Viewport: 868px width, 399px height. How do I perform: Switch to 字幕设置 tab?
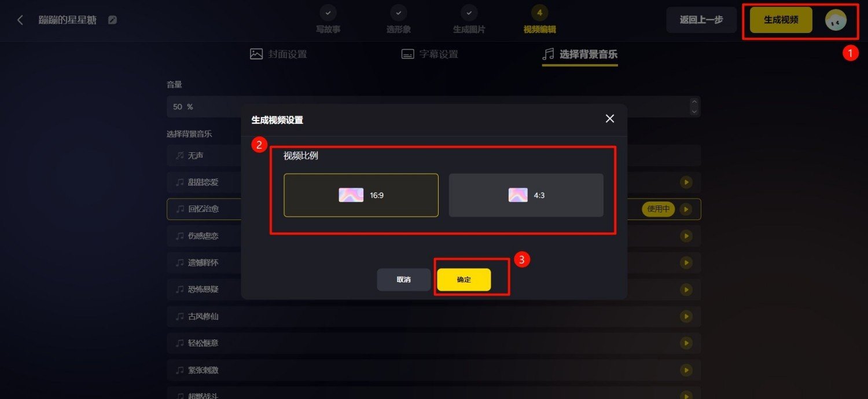point(430,54)
